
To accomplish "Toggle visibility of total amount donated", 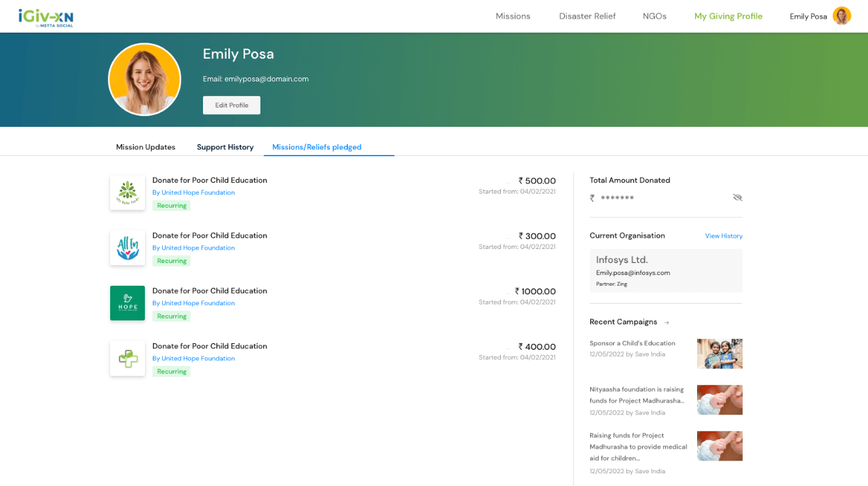I will (737, 198).
